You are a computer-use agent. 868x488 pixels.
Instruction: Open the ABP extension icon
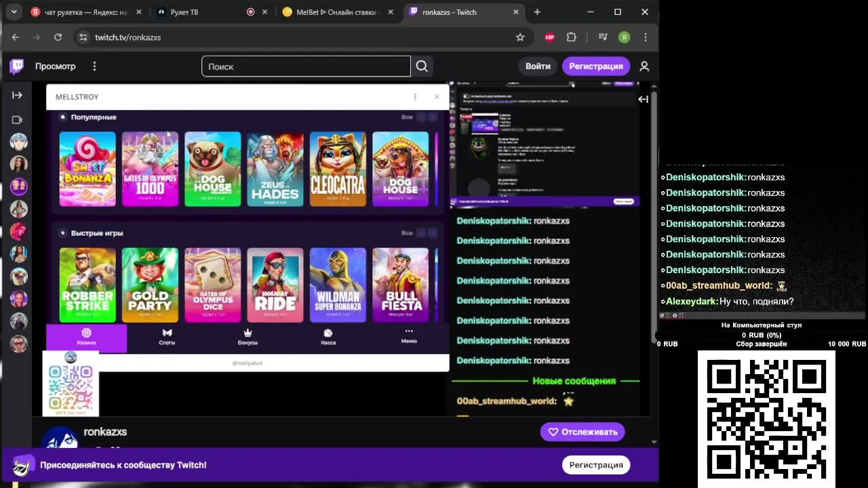(549, 37)
